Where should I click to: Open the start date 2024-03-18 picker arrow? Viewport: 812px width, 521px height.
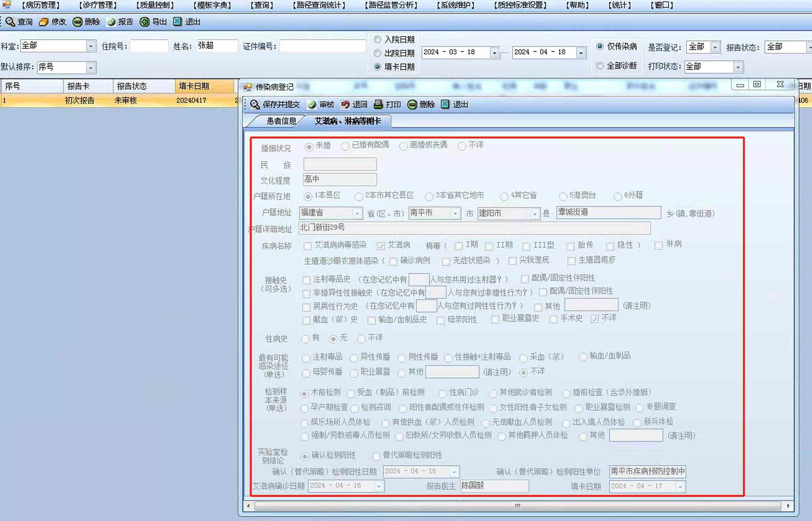pos(494,53)
